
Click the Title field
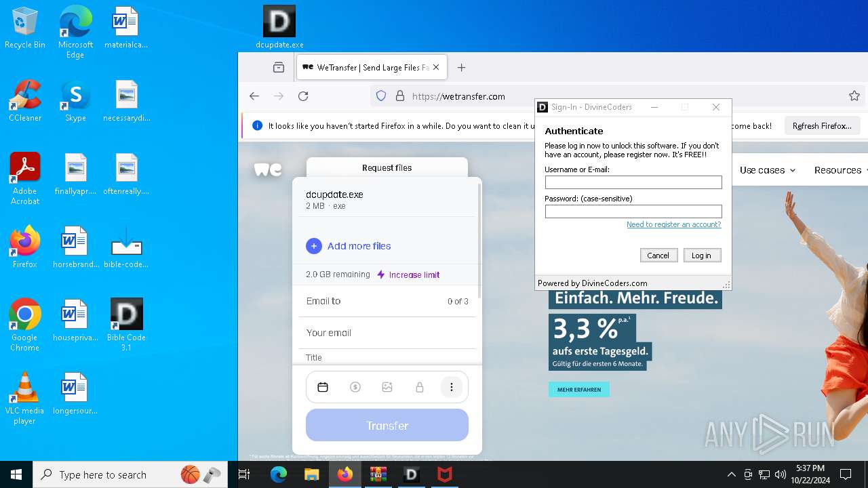[387, 357]
